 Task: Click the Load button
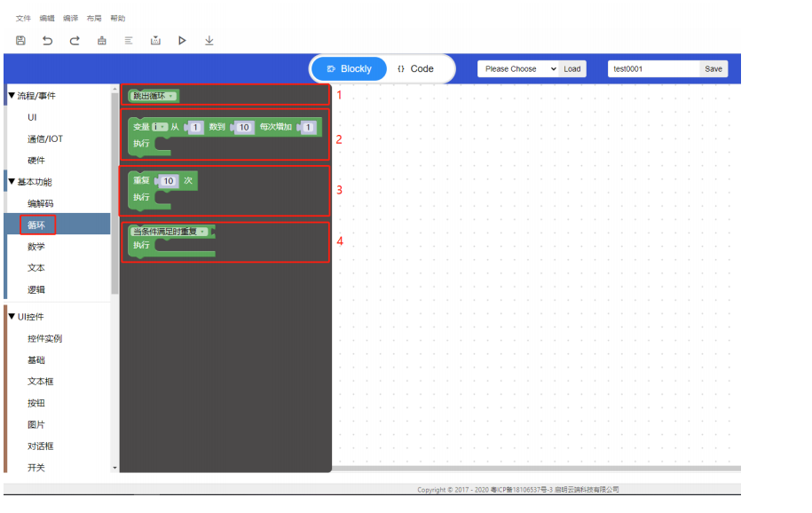pyautogui.click(x=572, y=69)
